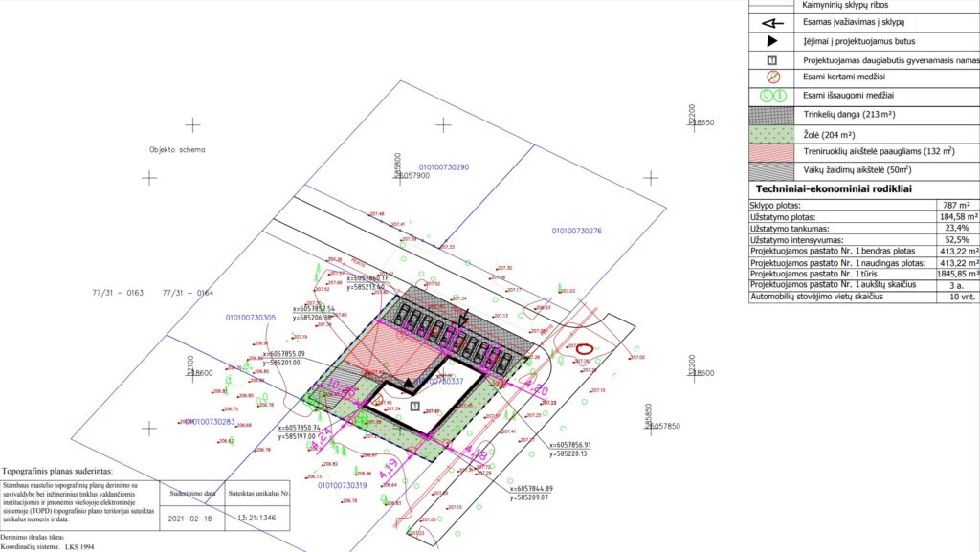980x552 pixels.
Task: Click the building number 1 marker on the plan
Action: point(414,406)
